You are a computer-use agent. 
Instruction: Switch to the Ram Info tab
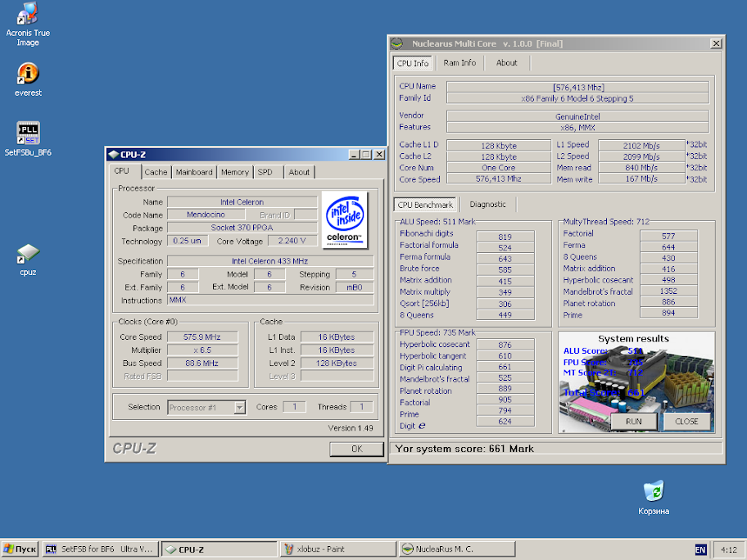coord(460,63)
